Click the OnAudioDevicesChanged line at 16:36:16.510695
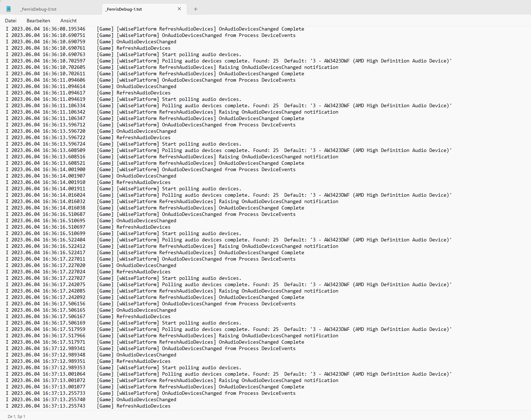This screenshot has height=420, width=531. pos(91,221)
